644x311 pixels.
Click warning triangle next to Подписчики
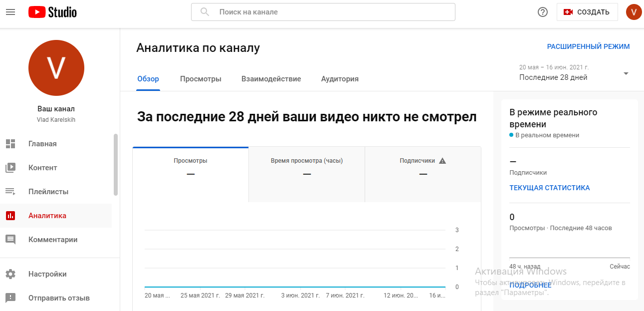(442, 161)
